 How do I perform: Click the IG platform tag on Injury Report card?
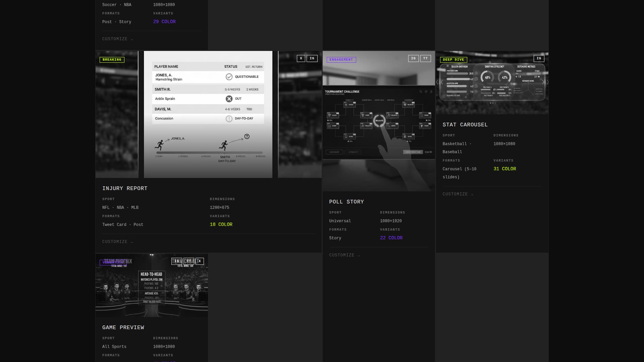click(312, 58)
